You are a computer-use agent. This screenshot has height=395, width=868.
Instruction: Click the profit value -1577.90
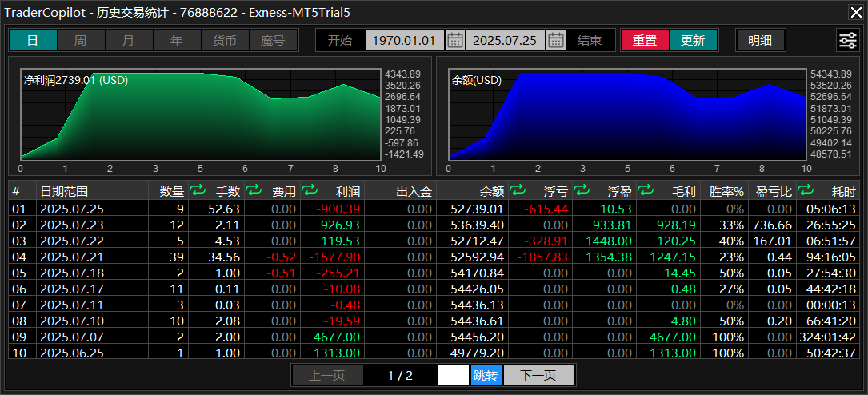[x=335, y=257]
